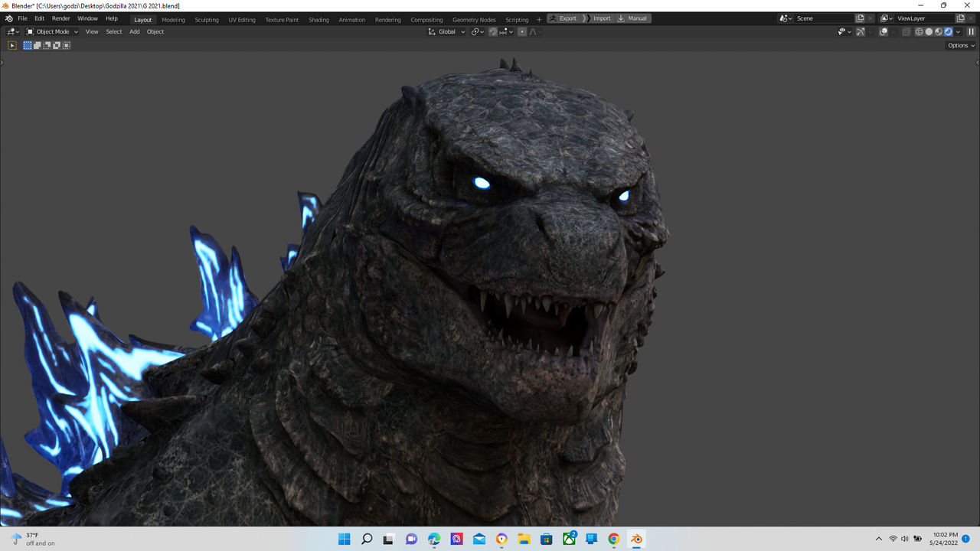The image size is (980, 551).
Task: Toggle the viewport render pause button
Action: click(x=972, y=31)
